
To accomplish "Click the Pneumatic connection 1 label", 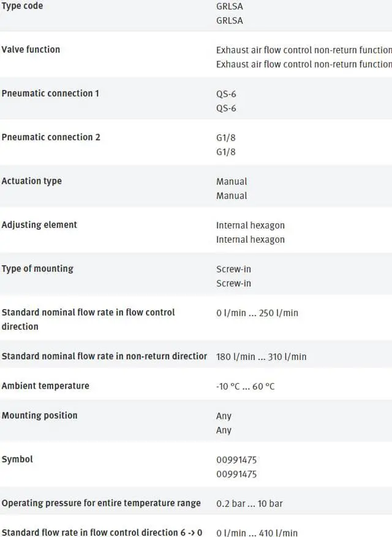I will (x=50, y=93).
